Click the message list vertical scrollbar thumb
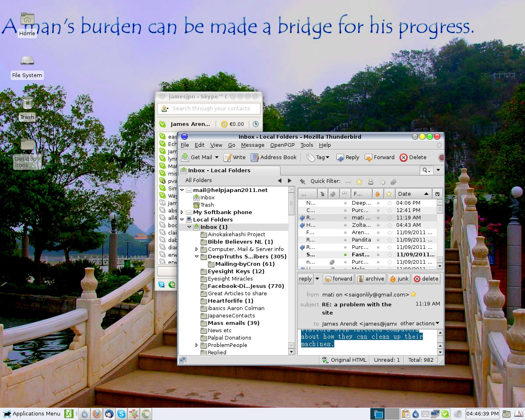The height and width of the screenshot is (420, 525). (440, 210)
